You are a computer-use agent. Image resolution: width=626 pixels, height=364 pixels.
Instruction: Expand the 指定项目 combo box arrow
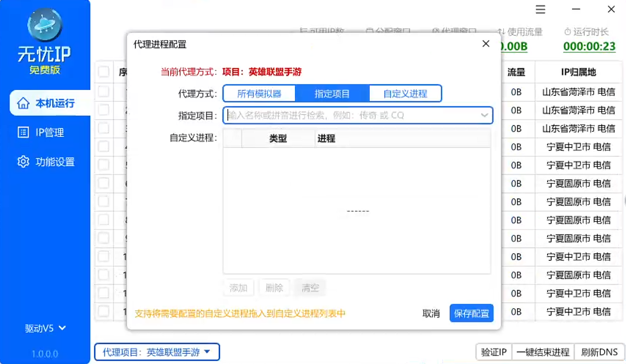click(x=484, y=115)
